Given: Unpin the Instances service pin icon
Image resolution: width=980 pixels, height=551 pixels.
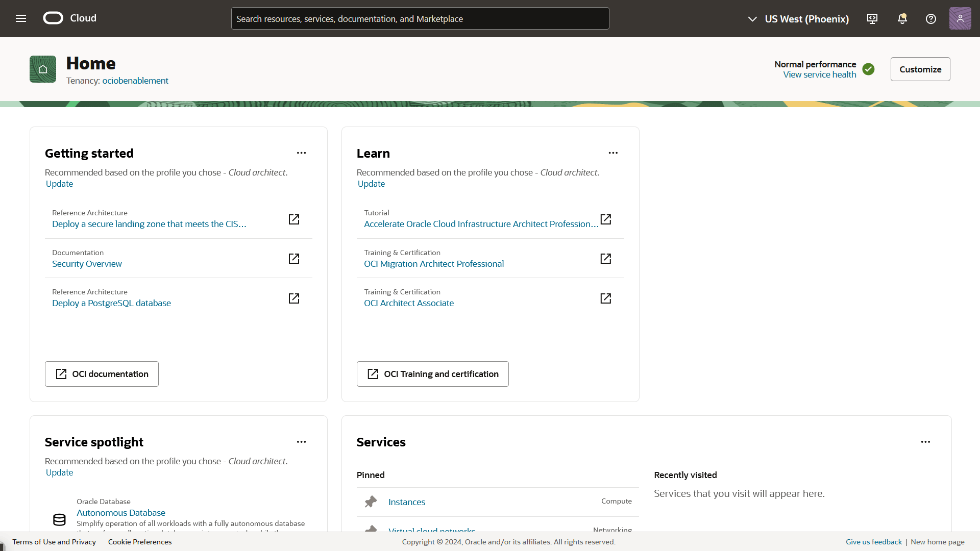Looking at the screenshot, I should (371, 502).
